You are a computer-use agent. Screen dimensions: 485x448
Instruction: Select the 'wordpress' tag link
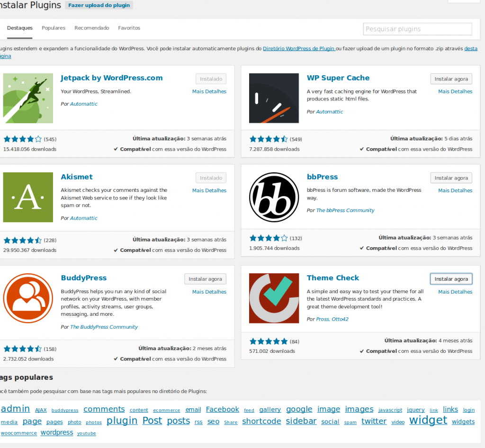tap(56, 432)
